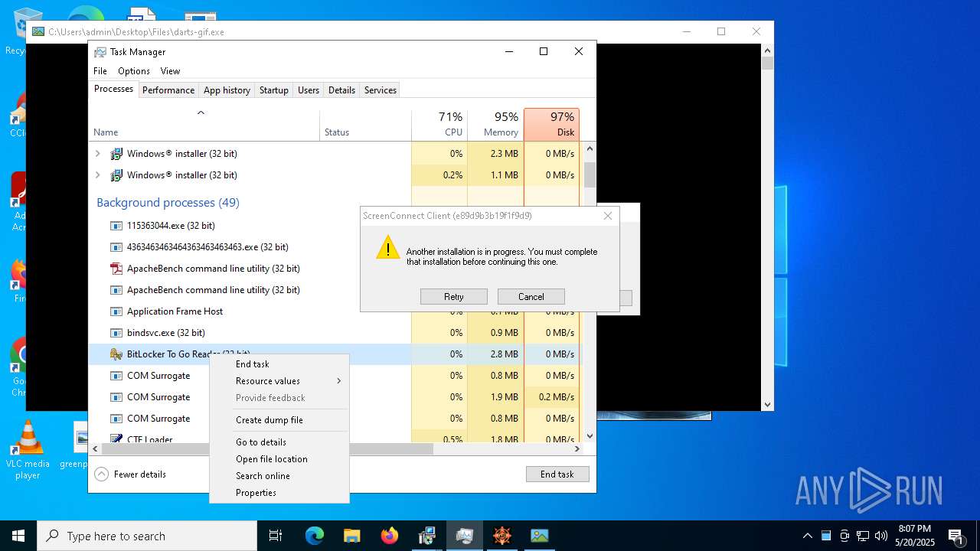Click the volume icon in the tray
The height and width of the screenshot is (551, 980).
point(880,536)
